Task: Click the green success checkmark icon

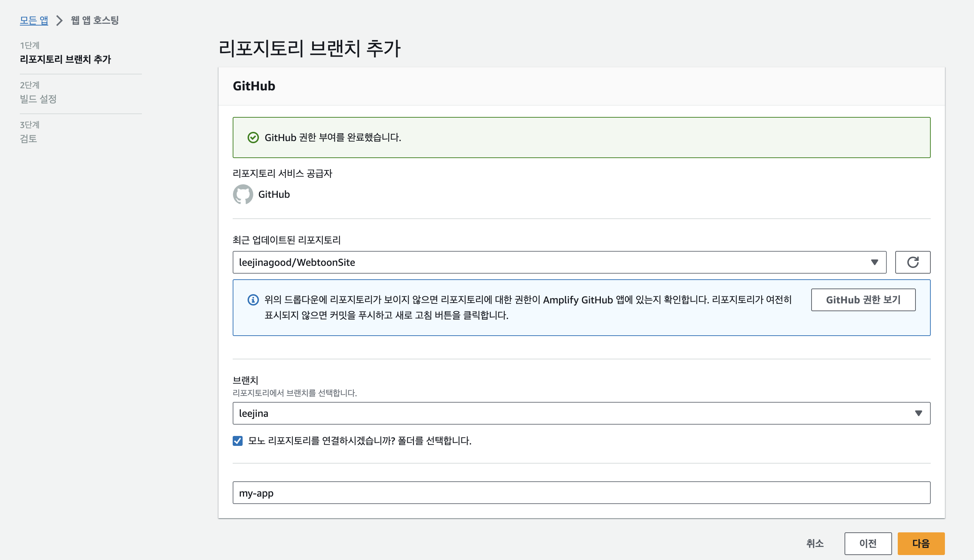Action: 253,137
